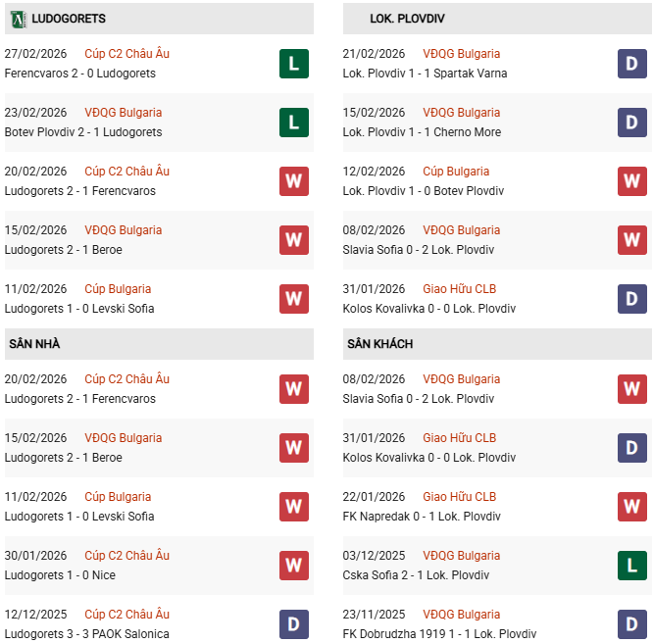Open VĐQG Bulgaria link dated 23/02/2026
Viewport: 653px width, 644px height.
tap(123, 113)
